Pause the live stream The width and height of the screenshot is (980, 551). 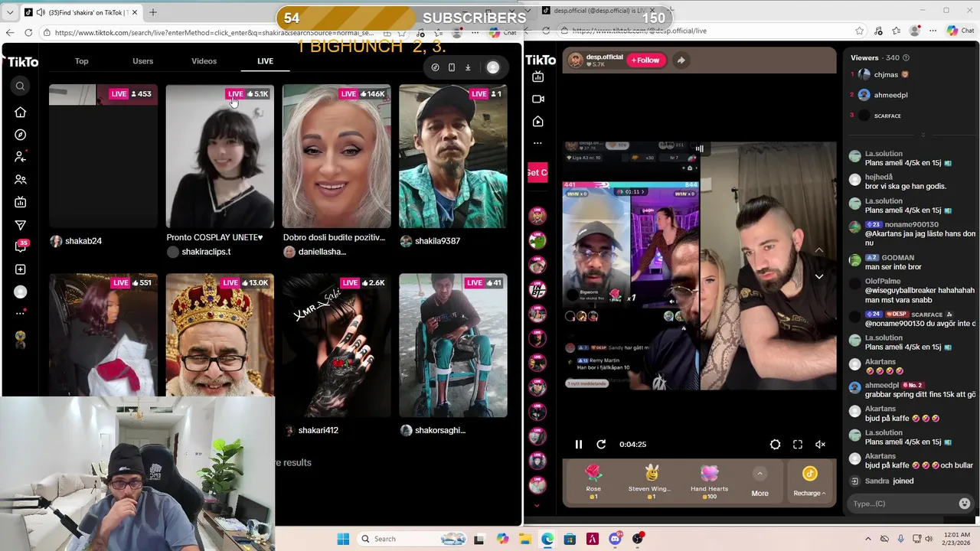[579, 445]
